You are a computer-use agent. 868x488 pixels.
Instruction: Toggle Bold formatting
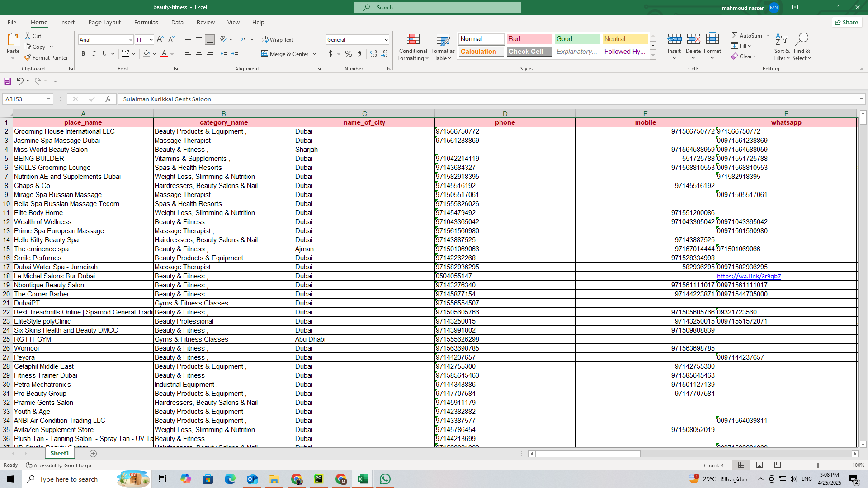coord(83,54)
